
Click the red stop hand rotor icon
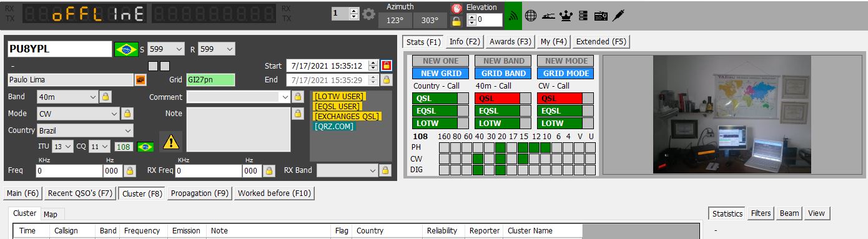click(456, 9)
